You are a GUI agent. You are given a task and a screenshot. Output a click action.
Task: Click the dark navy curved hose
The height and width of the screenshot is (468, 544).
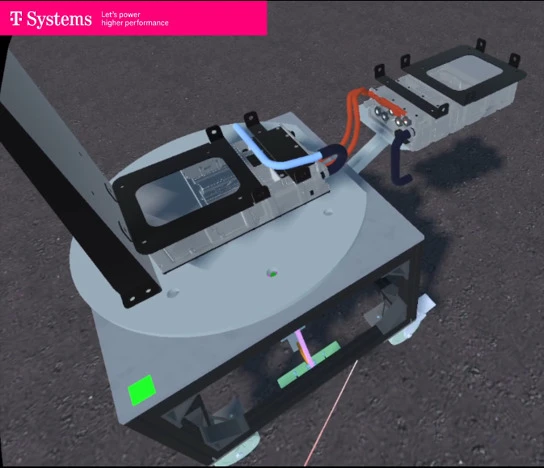coord(400,157)
